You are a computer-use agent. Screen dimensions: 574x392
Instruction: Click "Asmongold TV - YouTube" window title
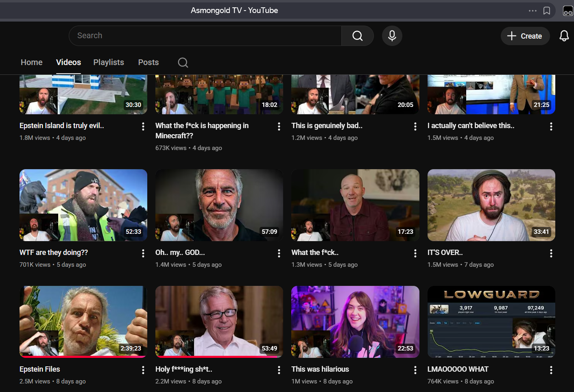[234, 11]
